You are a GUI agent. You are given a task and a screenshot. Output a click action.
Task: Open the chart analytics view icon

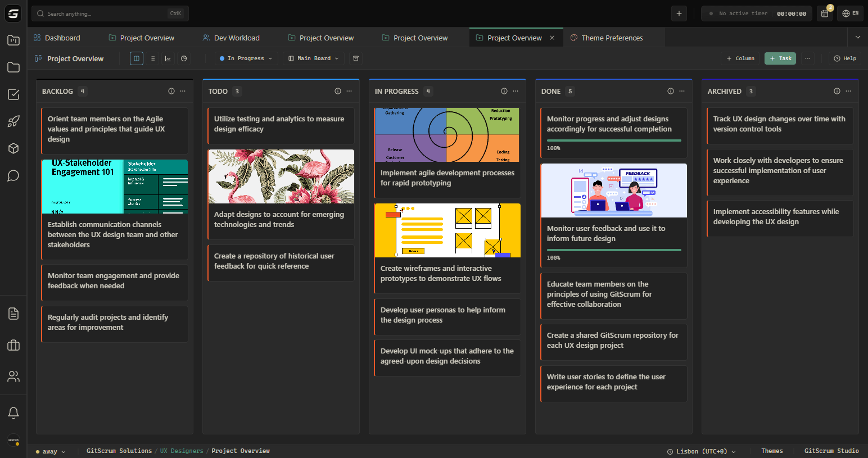168,58
